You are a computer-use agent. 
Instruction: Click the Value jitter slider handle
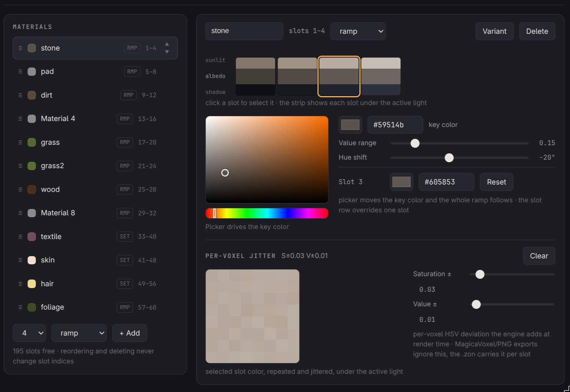click(476, 304)
